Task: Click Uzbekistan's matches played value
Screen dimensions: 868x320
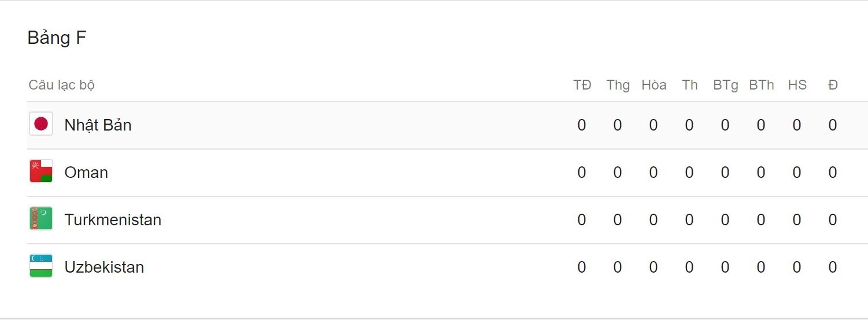Action: coord(582,267)
